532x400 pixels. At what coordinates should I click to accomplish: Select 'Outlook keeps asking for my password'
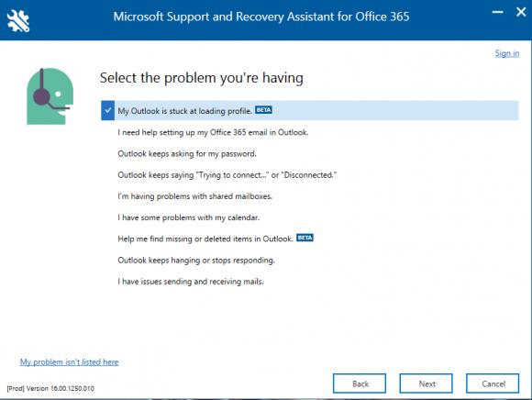[186, 154]
